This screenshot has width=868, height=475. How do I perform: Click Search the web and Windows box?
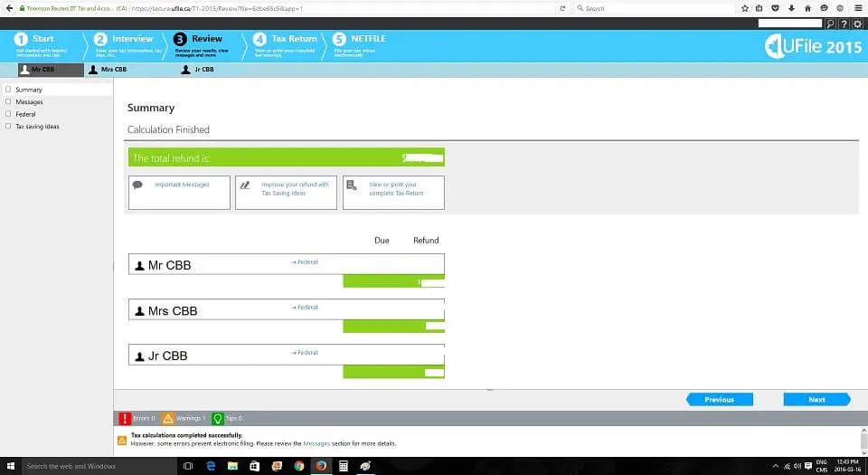[x=99, y=466]
